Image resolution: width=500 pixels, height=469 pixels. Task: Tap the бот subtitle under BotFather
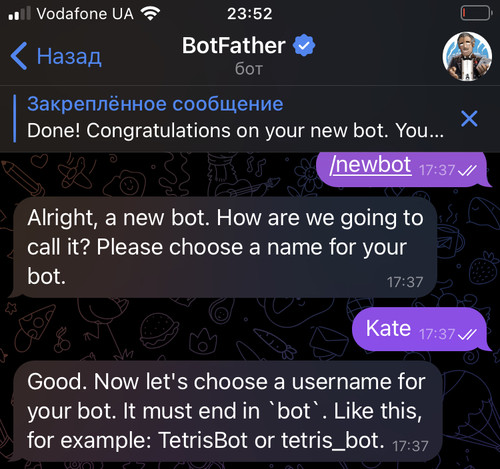249,69
